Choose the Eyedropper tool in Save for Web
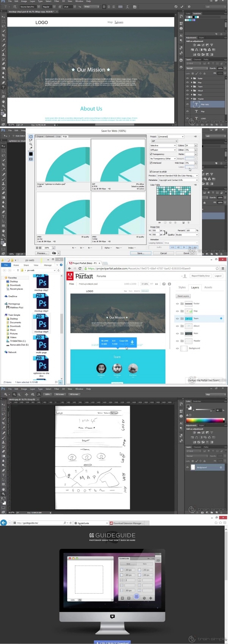The width and height of the screenshot is (228, 644). click(31, 148)
